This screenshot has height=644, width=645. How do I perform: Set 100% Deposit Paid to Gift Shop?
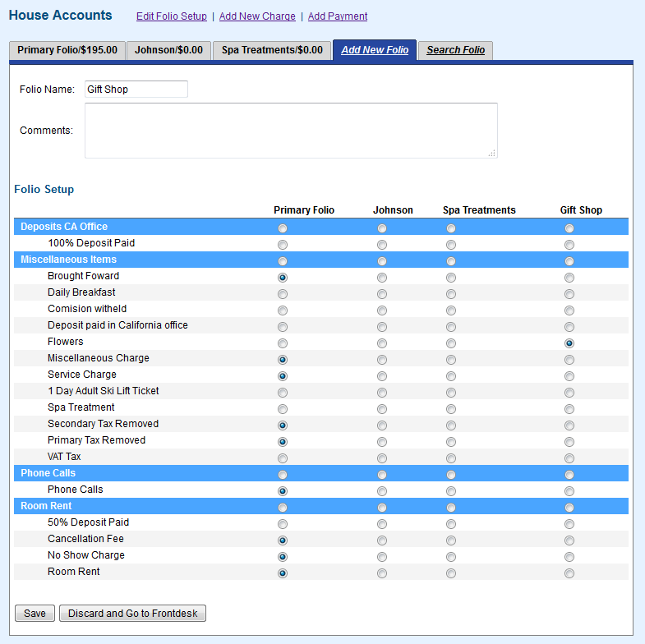click(x=569, y=245)
